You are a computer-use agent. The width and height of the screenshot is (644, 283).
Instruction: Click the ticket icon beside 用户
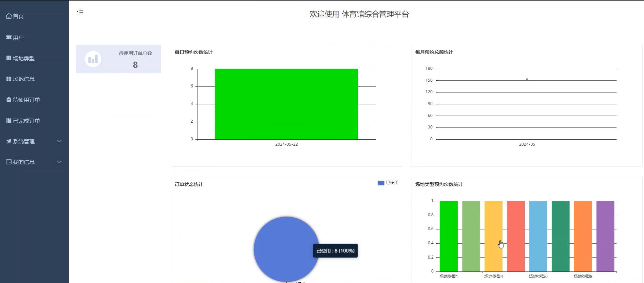point(9,38)
